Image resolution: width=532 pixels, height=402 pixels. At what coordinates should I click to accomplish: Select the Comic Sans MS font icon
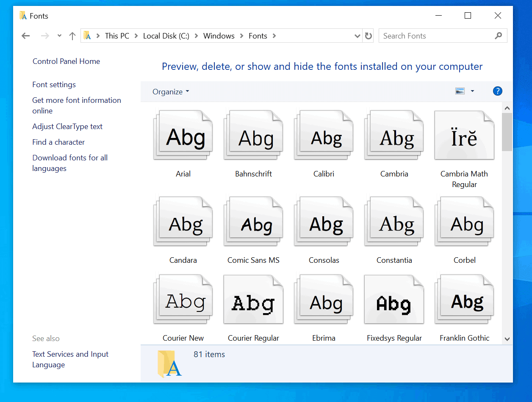click(253, 221)
